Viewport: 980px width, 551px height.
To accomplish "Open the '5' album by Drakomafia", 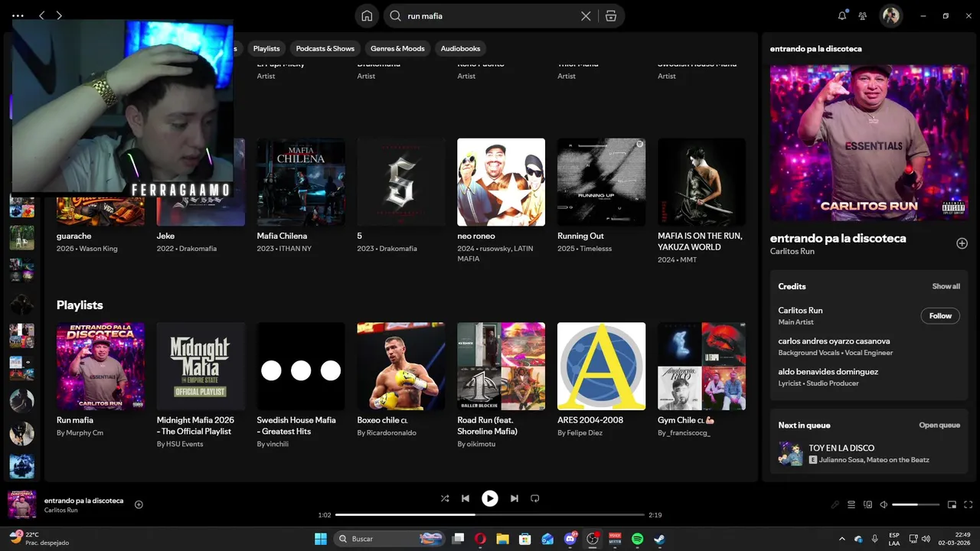I will pos(401,182).
